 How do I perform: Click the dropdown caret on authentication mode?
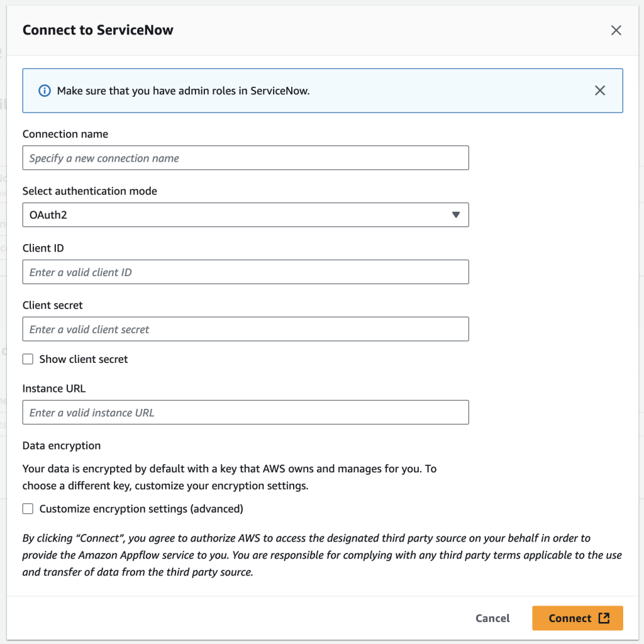456,214
